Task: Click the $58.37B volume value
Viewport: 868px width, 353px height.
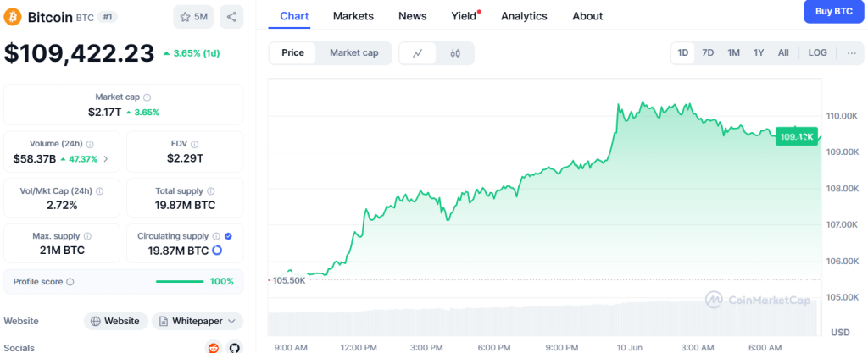Action: (x=34, y=159)
